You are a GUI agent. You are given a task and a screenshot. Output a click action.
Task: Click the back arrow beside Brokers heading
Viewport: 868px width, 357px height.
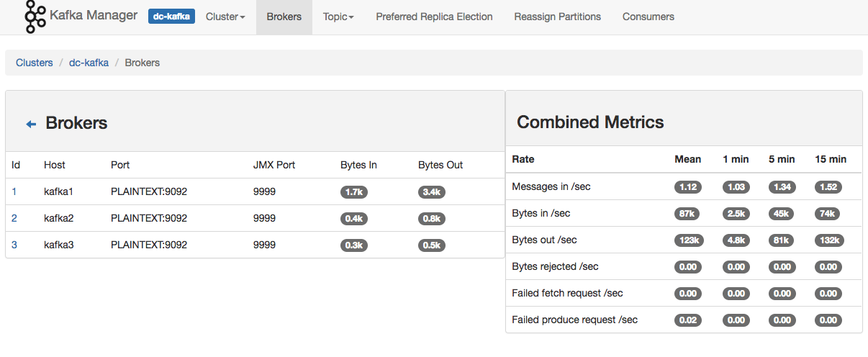click(31, 124)
